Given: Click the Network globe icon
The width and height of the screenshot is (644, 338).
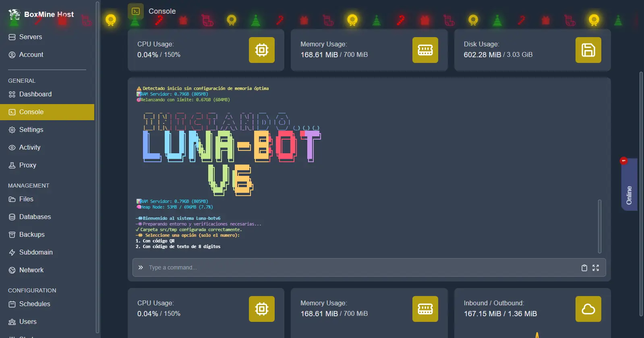Looking at the screenshot, I should 12,270.
